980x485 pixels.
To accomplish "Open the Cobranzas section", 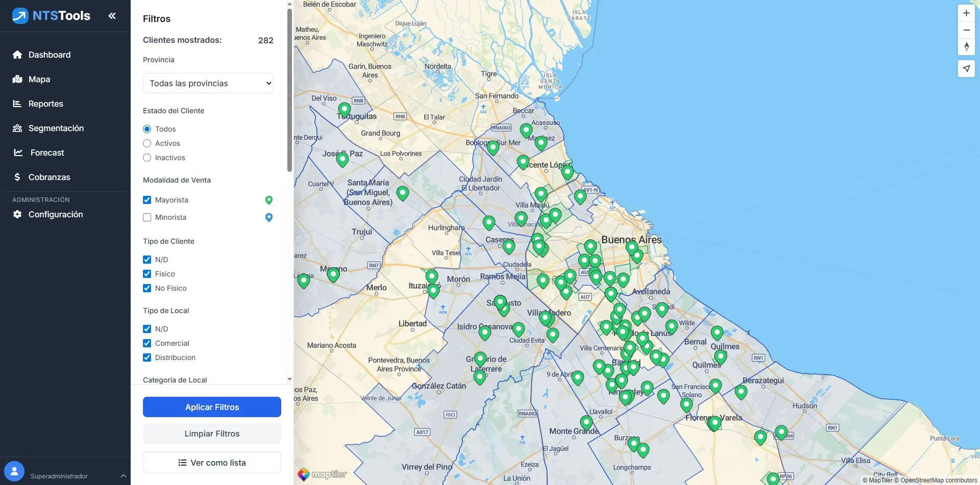I will pyautogui.click(x=48, y=177).
